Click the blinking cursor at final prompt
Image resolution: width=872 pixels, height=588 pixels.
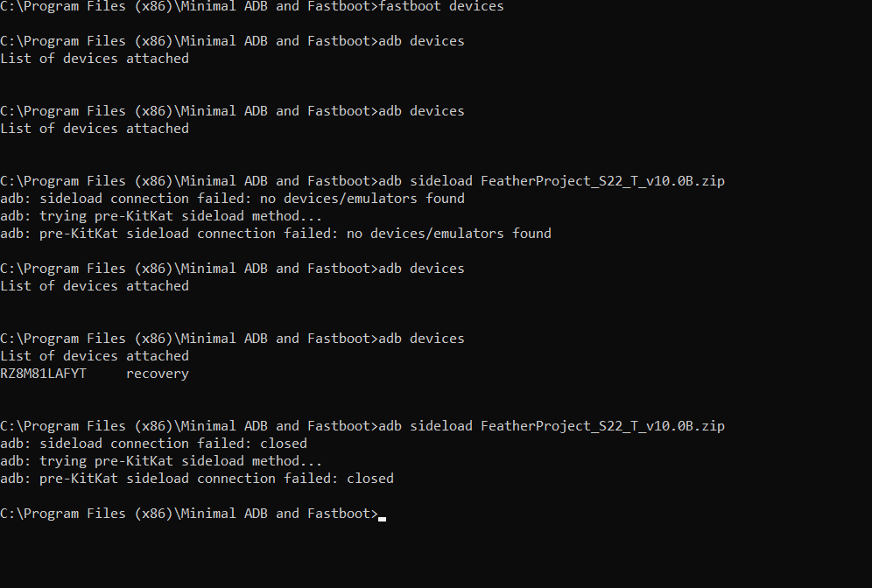point(383,516)
